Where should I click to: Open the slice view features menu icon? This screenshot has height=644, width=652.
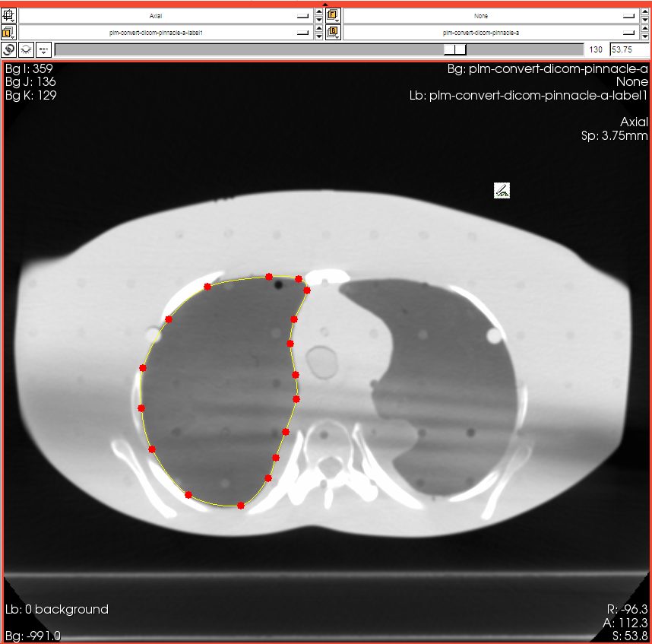pos(9,15)
